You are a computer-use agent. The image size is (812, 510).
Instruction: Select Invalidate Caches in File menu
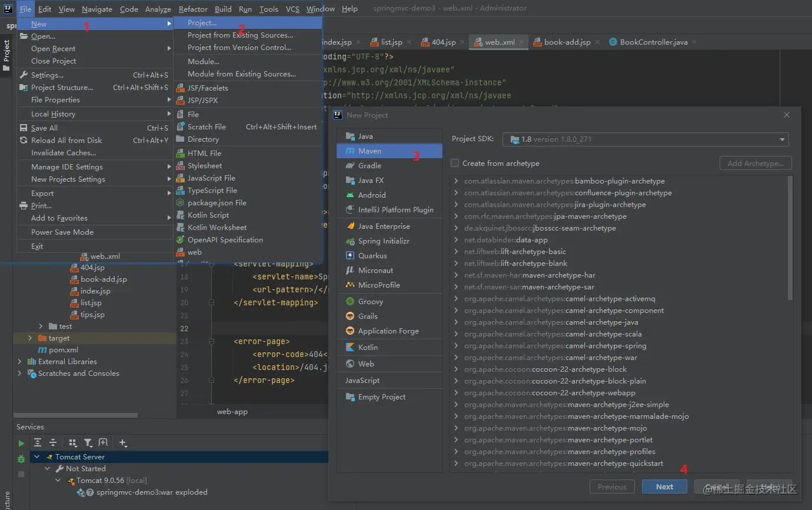(64, 153)
